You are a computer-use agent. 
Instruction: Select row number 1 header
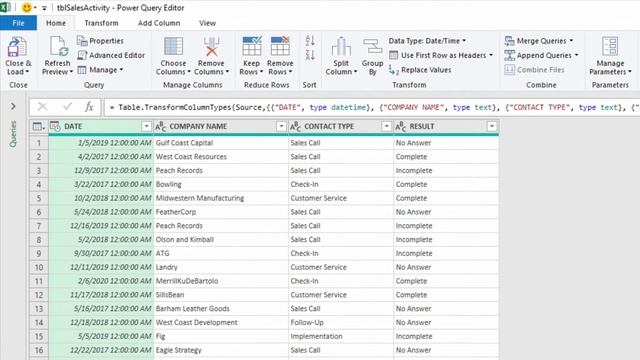[x=39, y=143]
